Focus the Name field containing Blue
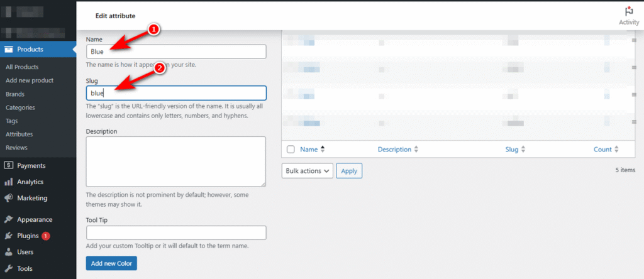The image size is (644, 279). pyautogui.click(x=176, y=52)
